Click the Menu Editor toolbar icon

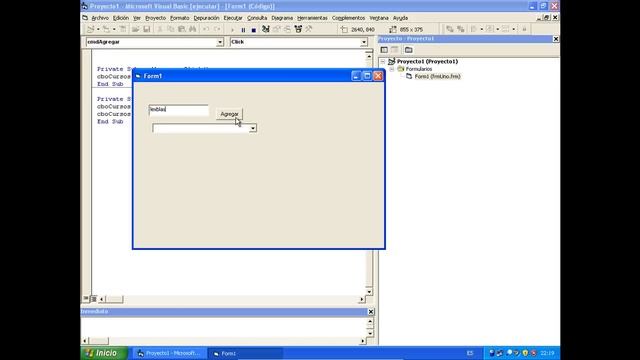pos(122,29)
